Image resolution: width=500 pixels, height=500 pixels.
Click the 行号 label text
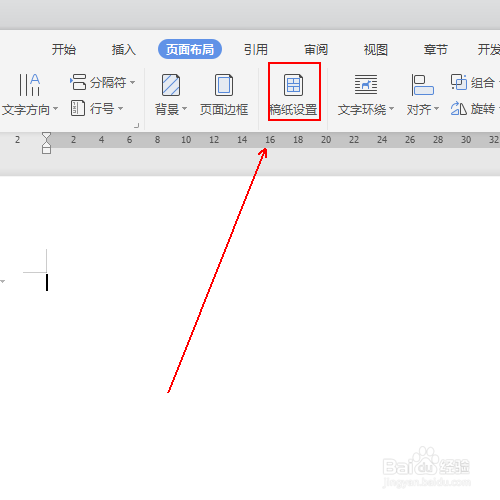tap(102, 109)
